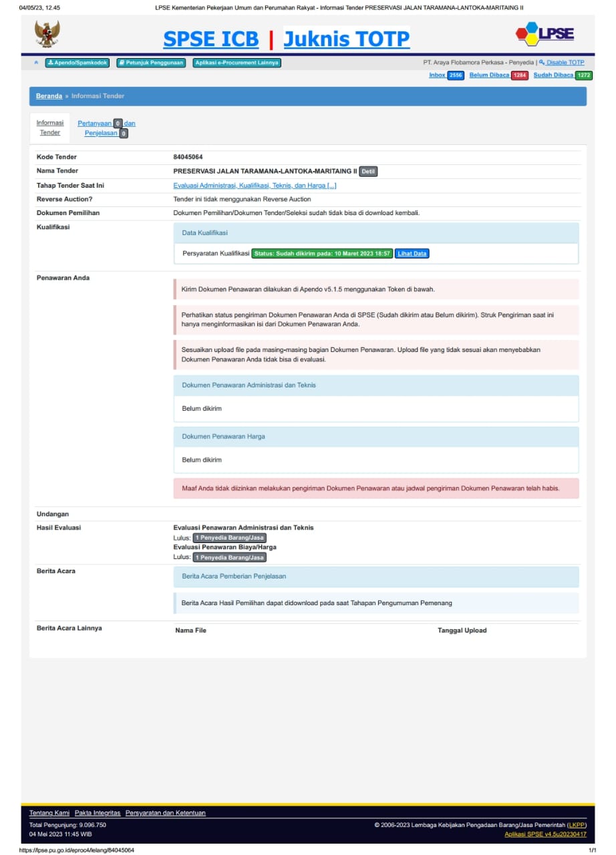
Task: Click the administrative evaluation 1 Penyedia Barang/Jasa badge
Action: coord(229,538)
